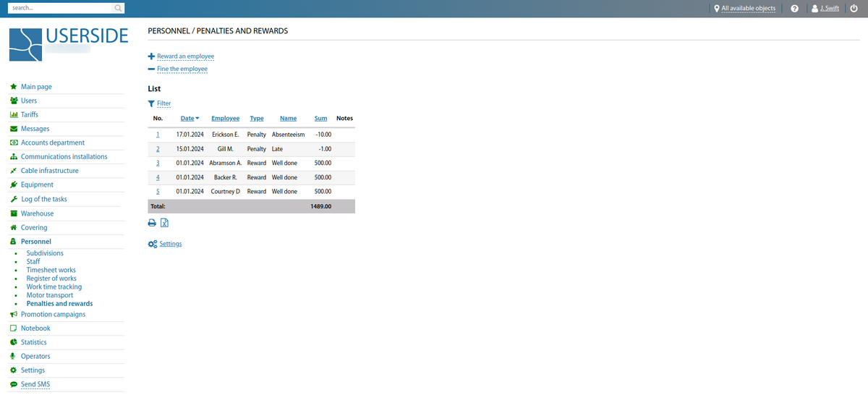Open help via the question mark icon

tap(794, 9)
